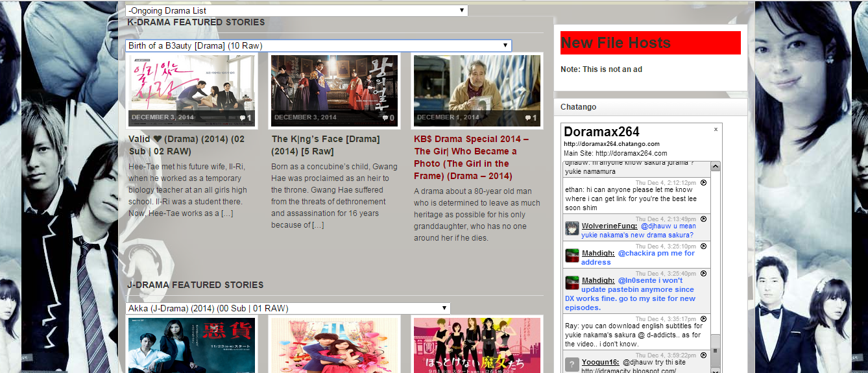Click reply arrow on Mahdigh's 3:25:40pm message
868x373 pixels.
click(x=703, y=273)
